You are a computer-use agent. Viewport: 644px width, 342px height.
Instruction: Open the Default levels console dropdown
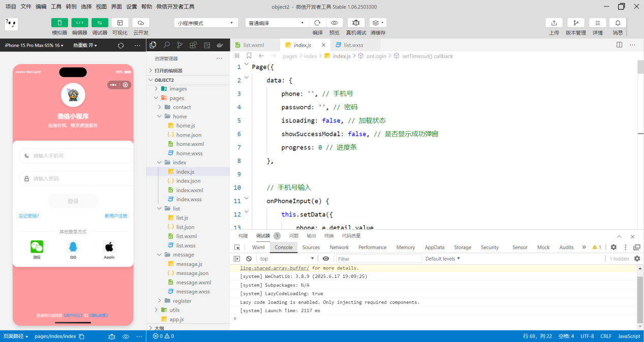[x=442, y=259]
